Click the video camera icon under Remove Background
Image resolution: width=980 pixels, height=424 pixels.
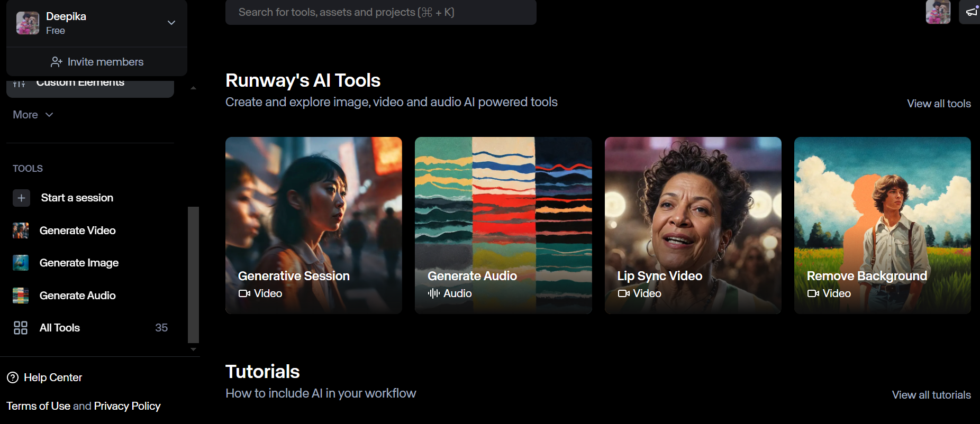pos(813,293)
